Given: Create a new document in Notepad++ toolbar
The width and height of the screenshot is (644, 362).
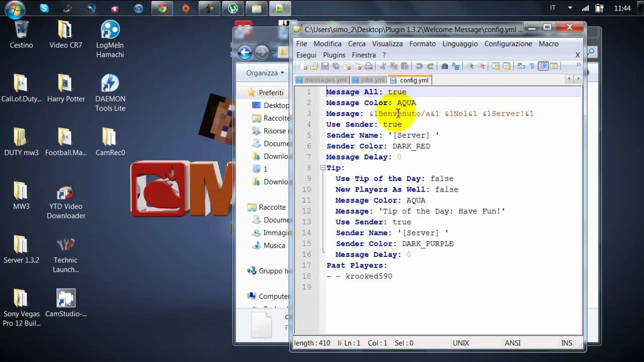Looking at the screenshot, I should point(303,66).
